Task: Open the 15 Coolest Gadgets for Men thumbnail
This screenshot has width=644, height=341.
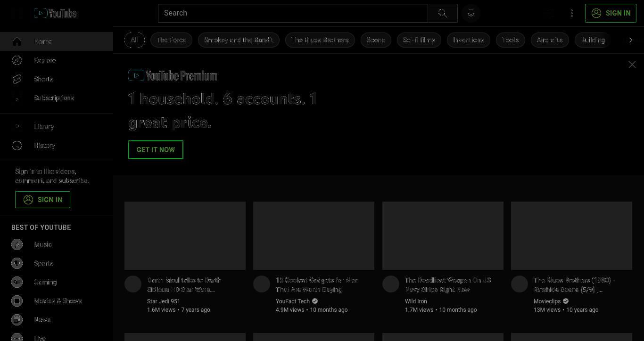Action: pos(314,235)
